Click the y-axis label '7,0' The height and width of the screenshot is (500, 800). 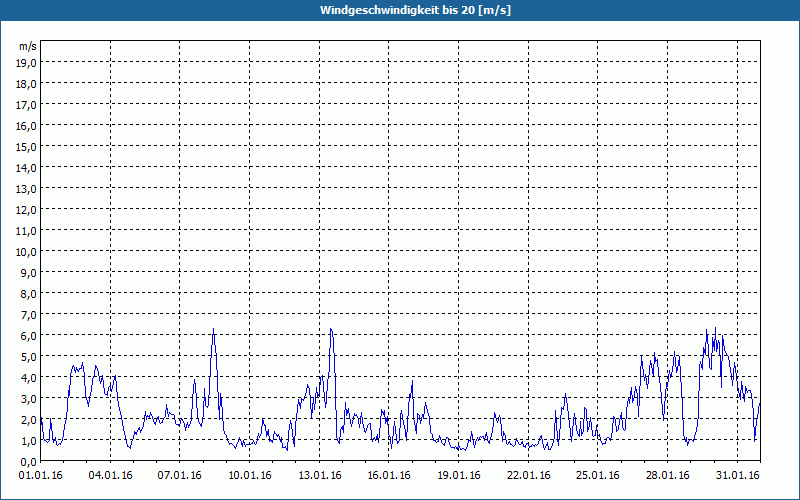pyautogui.click(x=29, y=315)
